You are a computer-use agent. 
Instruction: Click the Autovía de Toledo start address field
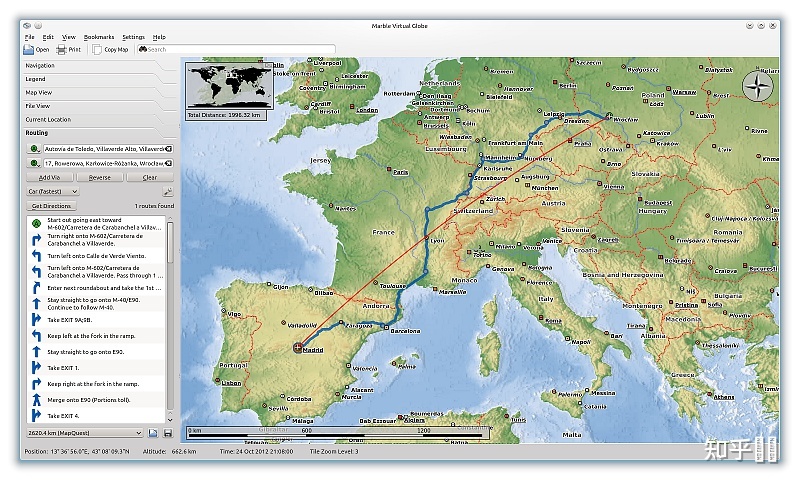104,149
